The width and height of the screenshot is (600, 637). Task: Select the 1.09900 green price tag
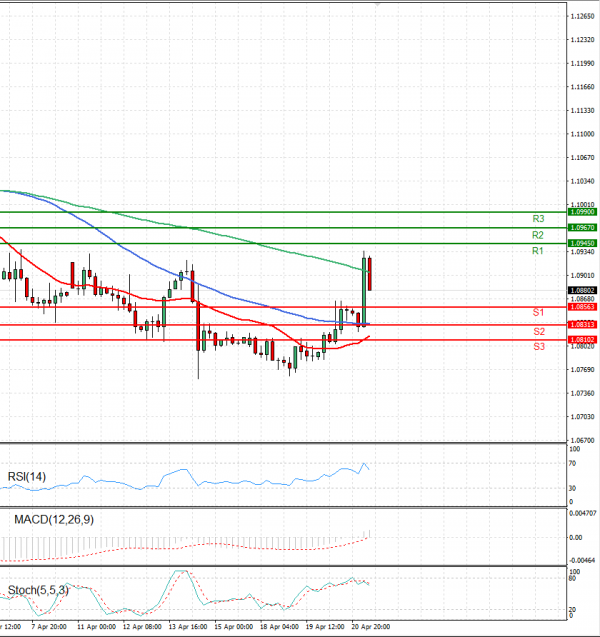582,212
